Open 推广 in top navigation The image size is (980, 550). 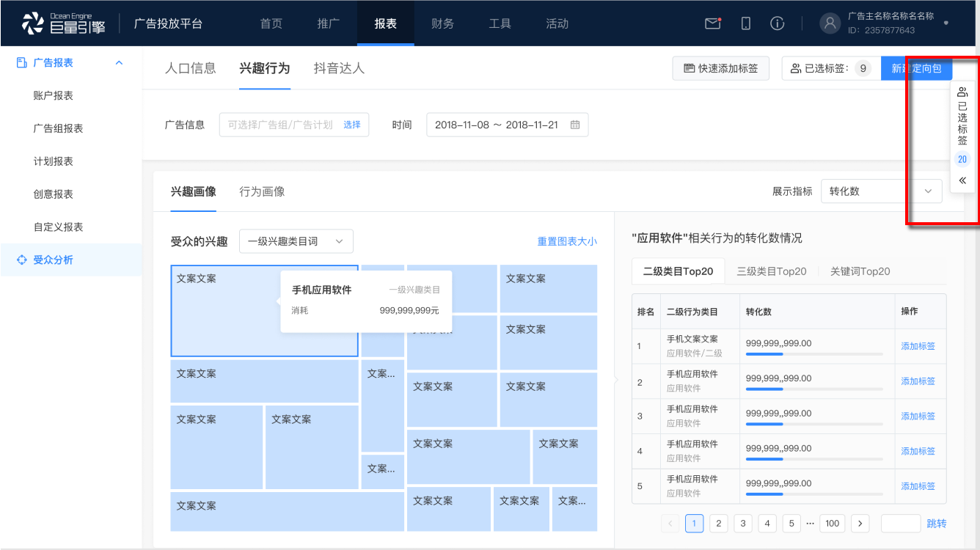[329, 23]
